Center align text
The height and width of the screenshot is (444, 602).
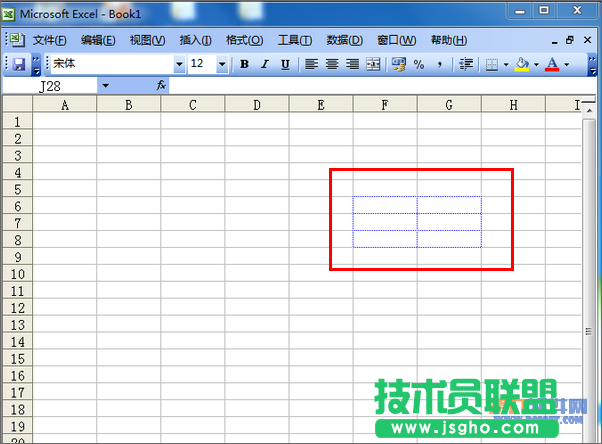(x=332, y=64)
